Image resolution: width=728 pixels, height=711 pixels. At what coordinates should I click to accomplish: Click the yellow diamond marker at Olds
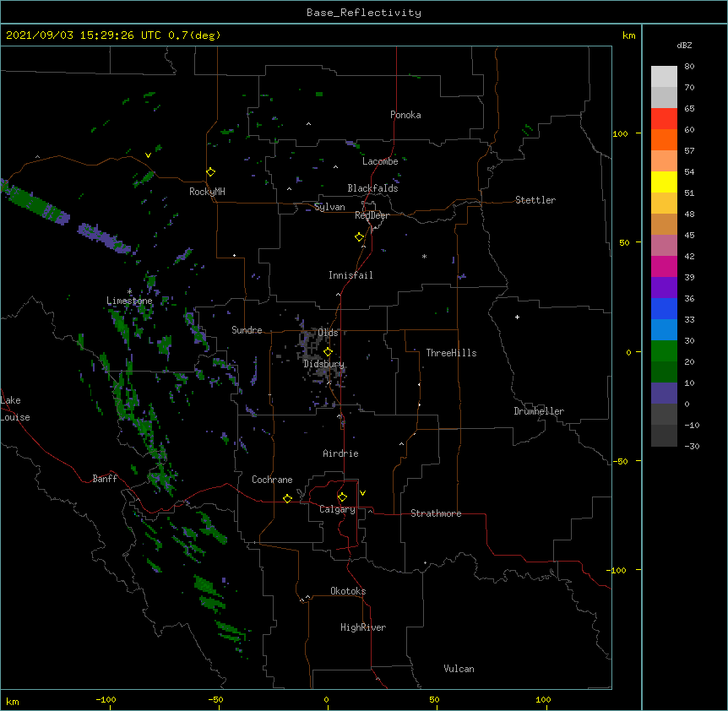(x=328, y=352)
